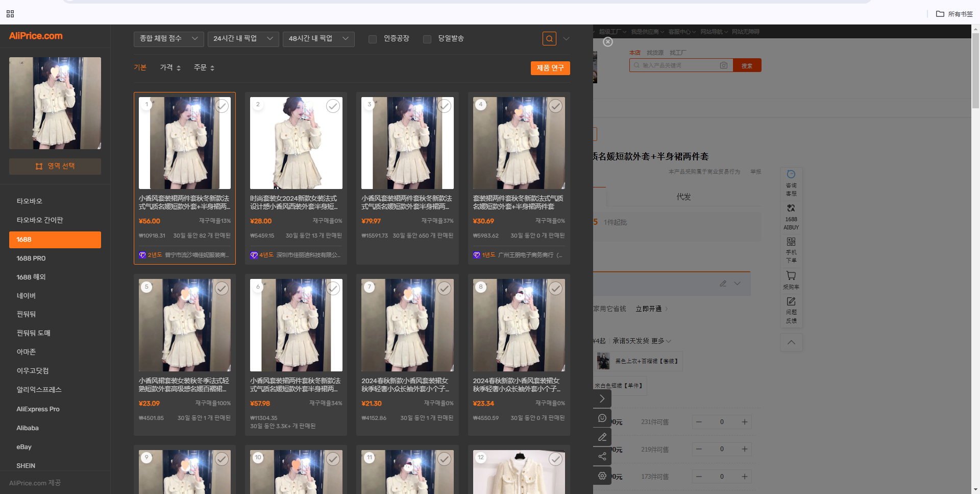Click the orange image search icon in AliPrice panel

click(x=549, y=39)
